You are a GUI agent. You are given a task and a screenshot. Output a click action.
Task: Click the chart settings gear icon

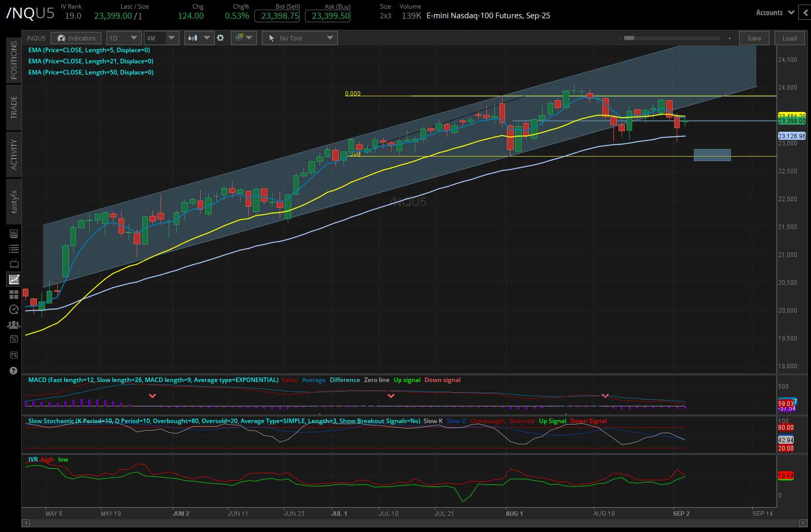(221, 38)
